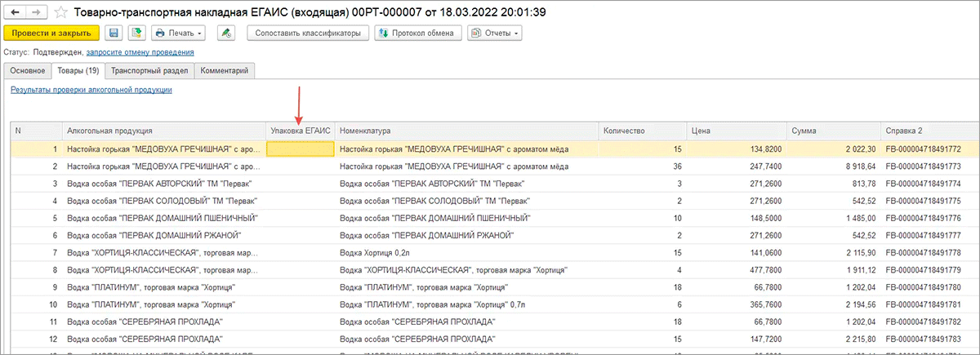This screenshot has width=980, height=355.
Task: Sort by 'N' column header
Action: pyautogui.click(x=36, y=131)
